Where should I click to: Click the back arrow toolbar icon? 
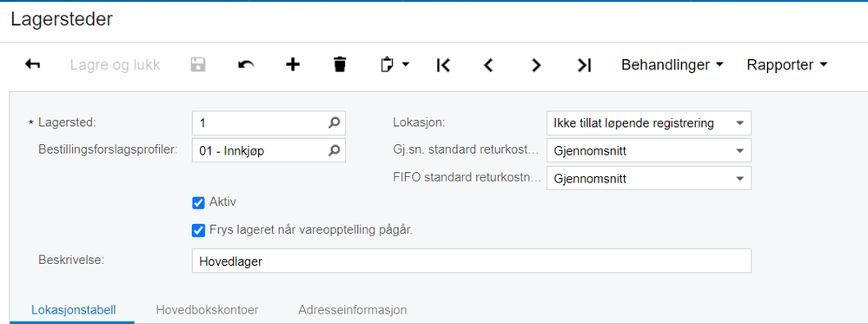(33, 65)
